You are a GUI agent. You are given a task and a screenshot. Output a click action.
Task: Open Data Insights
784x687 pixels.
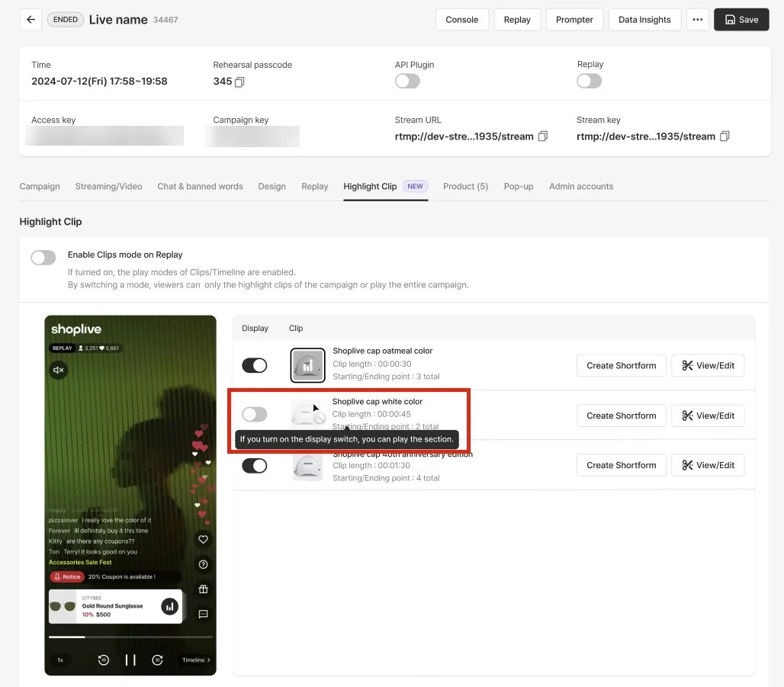(x=644, y=20)
